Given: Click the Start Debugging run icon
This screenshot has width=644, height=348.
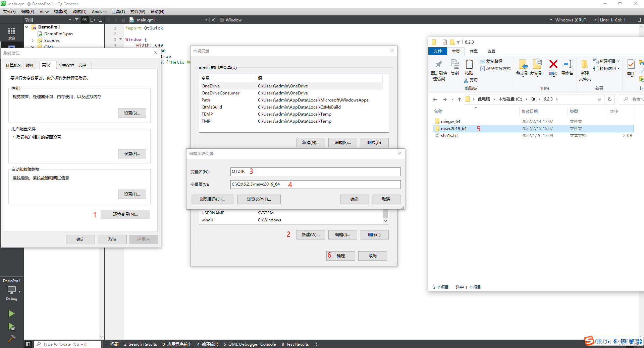Looking at the screenshot, I should coord(11,326).
